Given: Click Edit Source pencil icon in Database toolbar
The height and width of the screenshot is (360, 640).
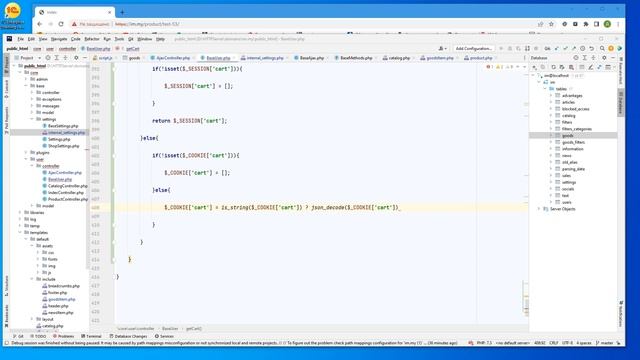Looking at the screenshot, I should [590, 67].
